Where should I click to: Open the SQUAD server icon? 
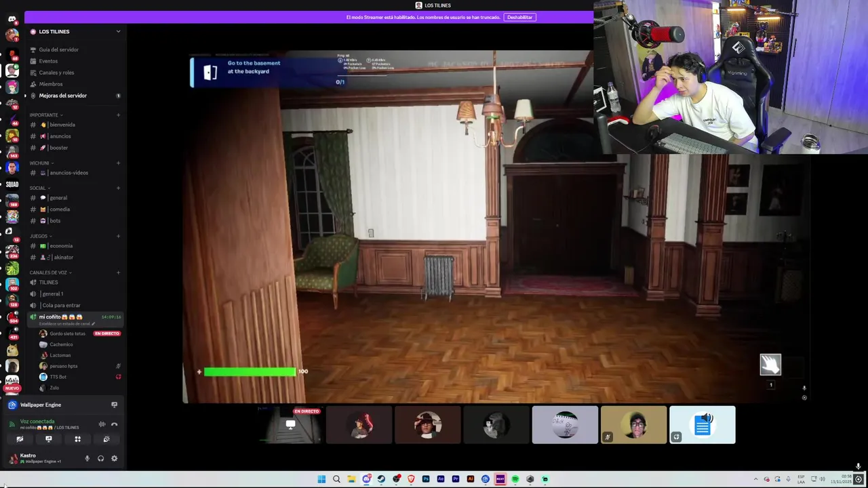[x=12, y=184]
